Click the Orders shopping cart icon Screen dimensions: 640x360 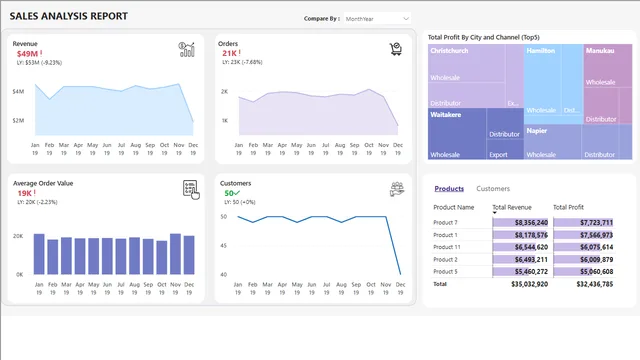point(395,49)
